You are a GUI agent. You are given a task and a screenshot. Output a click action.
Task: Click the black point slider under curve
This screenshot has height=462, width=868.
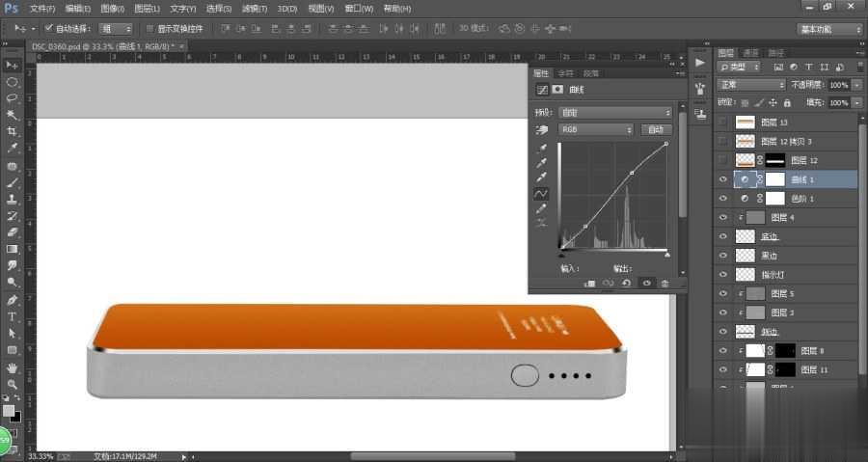(561, 255)
